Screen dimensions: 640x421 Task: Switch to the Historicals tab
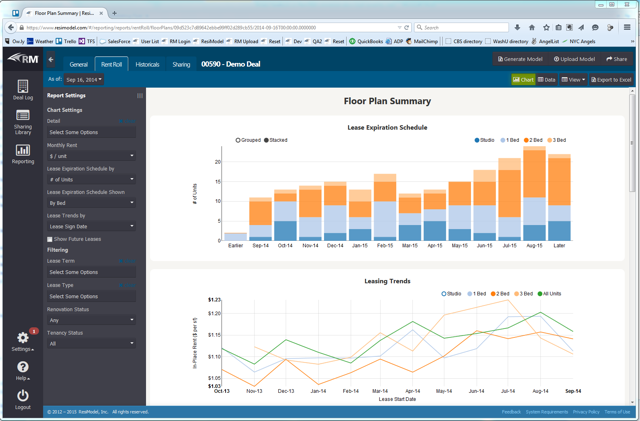(x=147, y=64)
